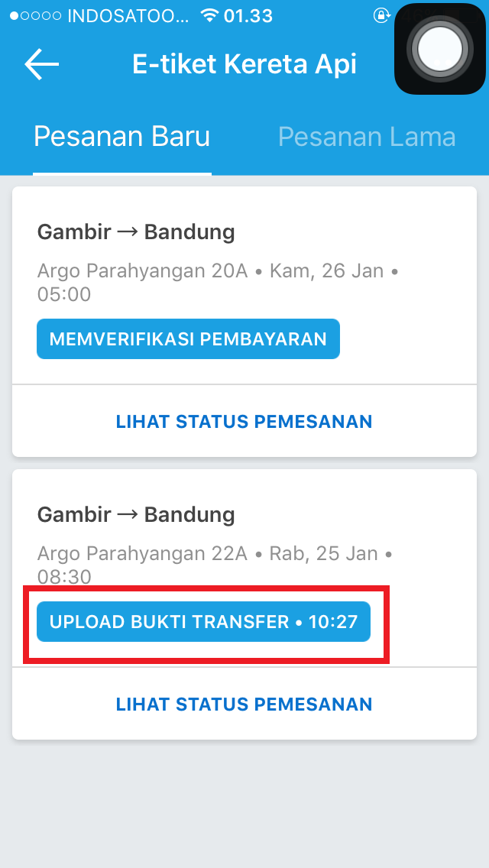This screenshot has width=489, height=868.
Task: Open the AssistiveTouch floating button
Action: coord(440,49)
